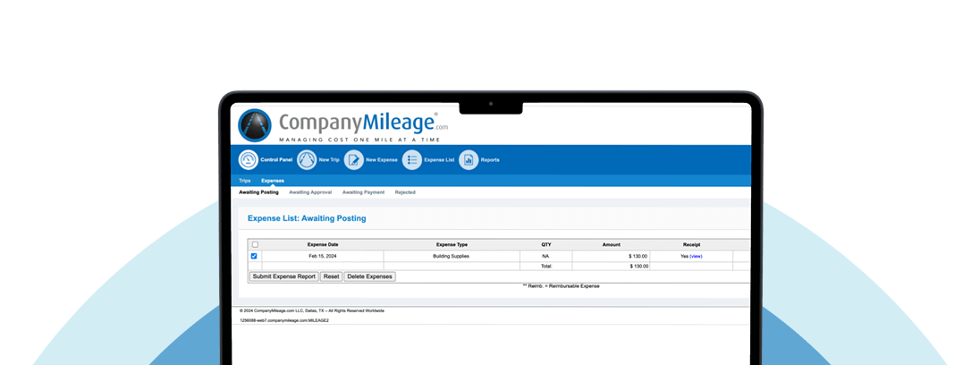Show the Awaiting Payment sub-tab
980x365 pixels.
click(363, 192)
